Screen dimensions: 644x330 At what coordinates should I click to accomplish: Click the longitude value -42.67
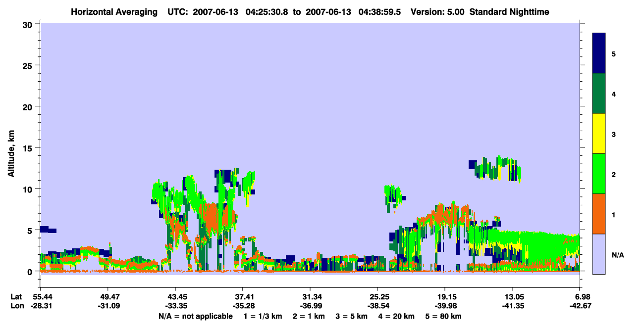click(x=580, y=306)
